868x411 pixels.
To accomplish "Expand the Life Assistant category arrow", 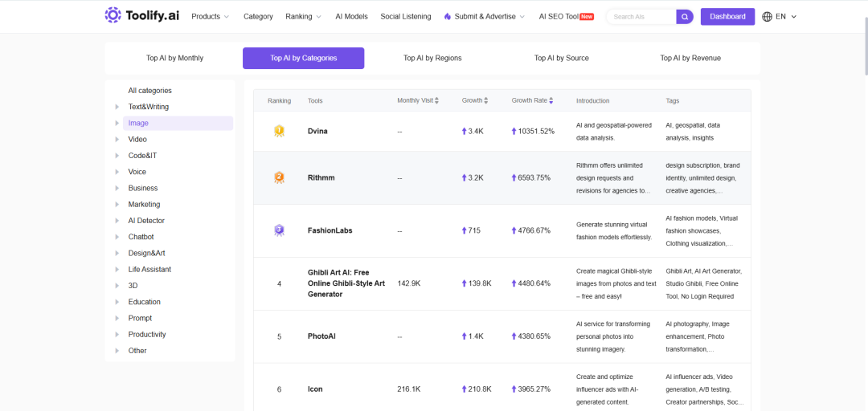I will pos(117,270).
